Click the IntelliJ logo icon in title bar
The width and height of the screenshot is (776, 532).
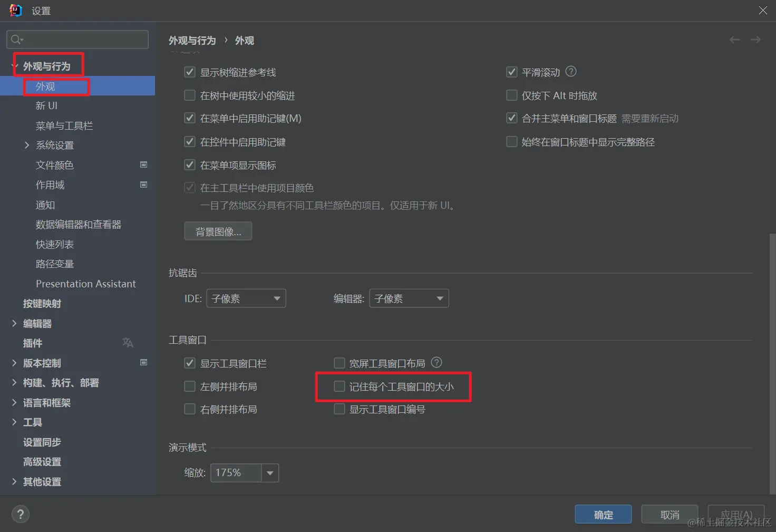pyautogui.click(x=16, y=11)
